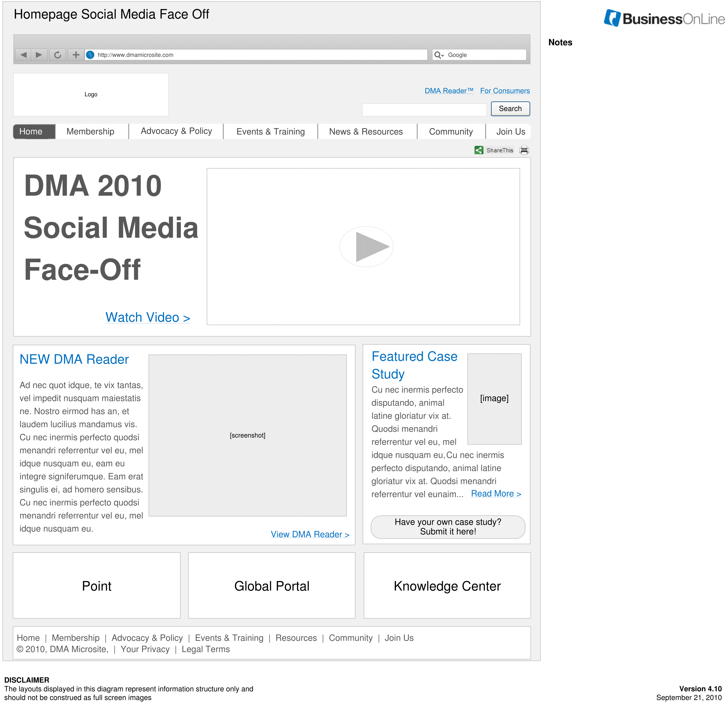Click the footer Resources link

[296, 638]
